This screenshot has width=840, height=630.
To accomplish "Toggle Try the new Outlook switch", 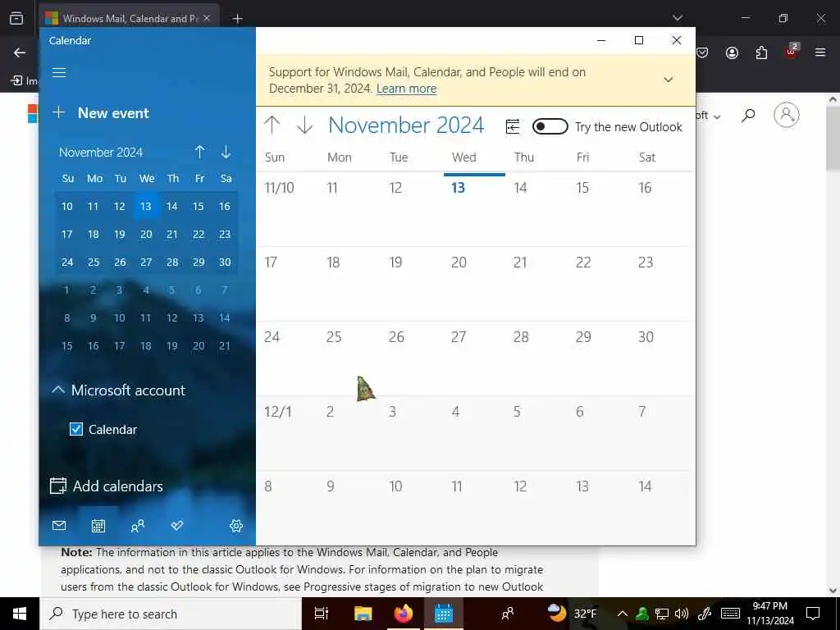I will 550,126.
